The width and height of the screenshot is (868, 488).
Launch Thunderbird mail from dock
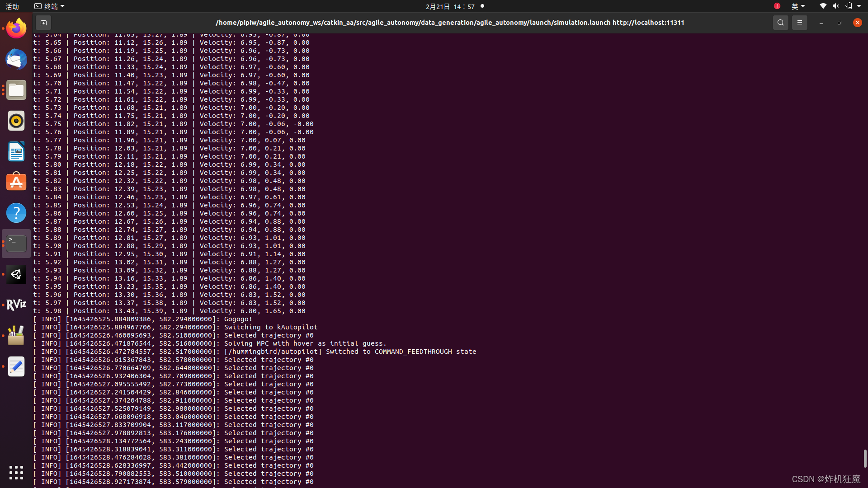point(16,59)
